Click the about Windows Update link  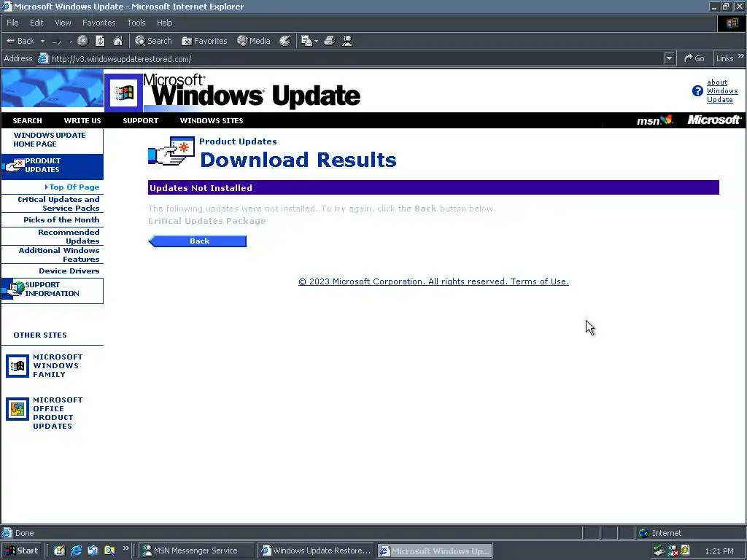click(722, 91)
